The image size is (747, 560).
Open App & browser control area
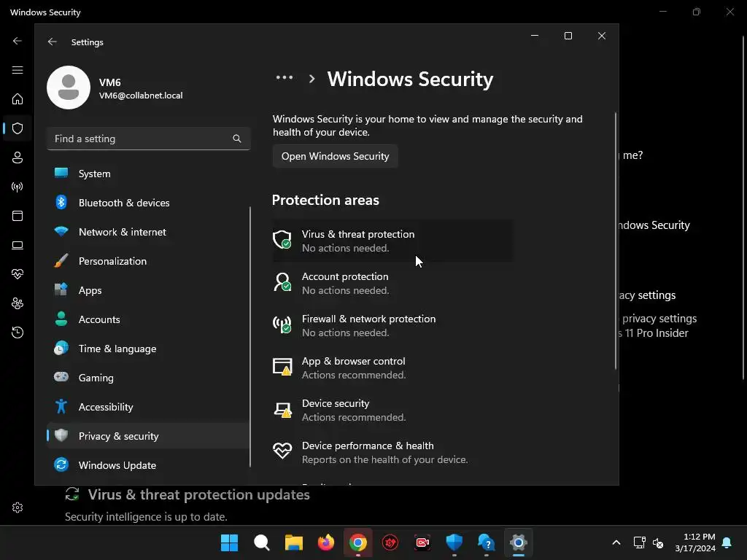(392, 367)
